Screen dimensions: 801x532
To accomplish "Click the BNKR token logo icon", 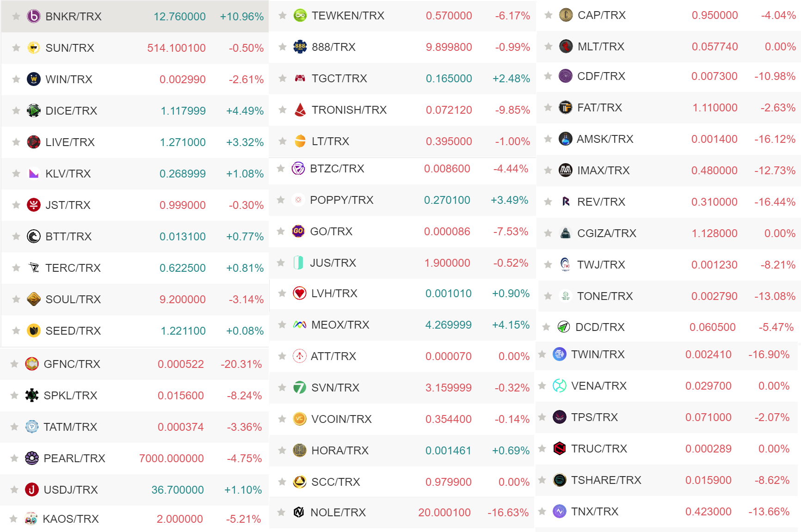I will (34, 17).
